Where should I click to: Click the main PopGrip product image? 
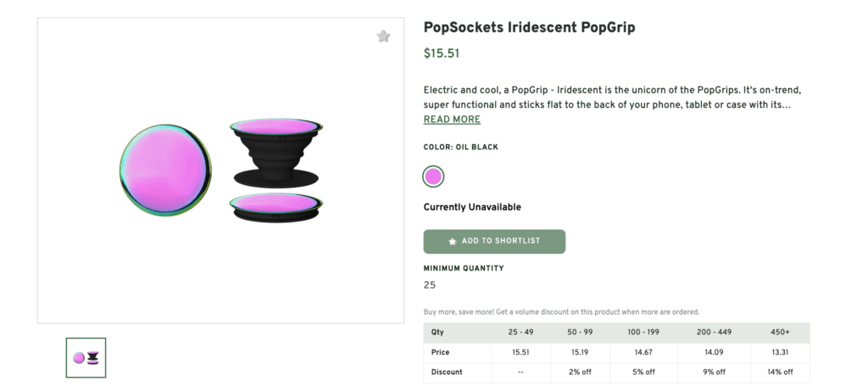pyautogui.click(x=220, y=171)
